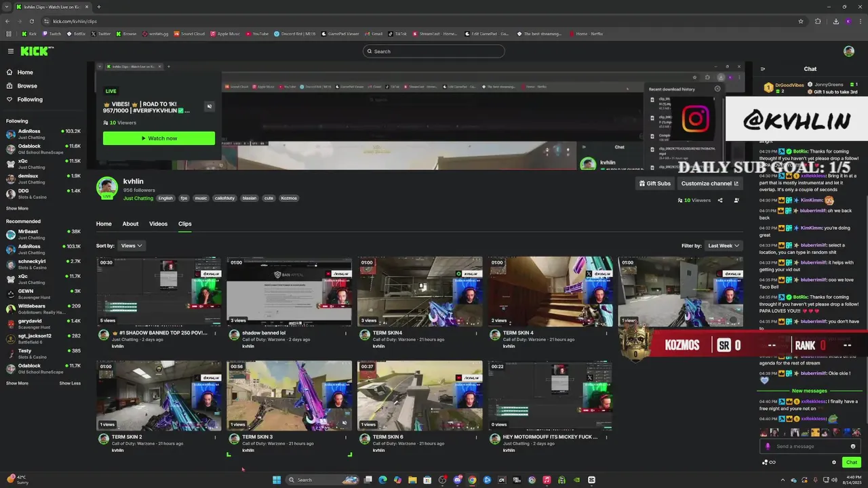Screen dimensions: 868x488
Task: Go to Home in the left sidebar
Action: [25, 73]
